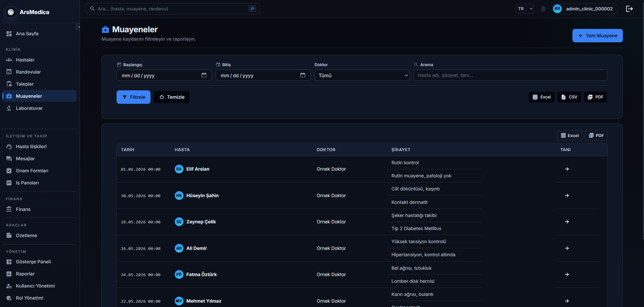The image size is (644, 307).
Task: Click the Bitiş date field
Action: [x=263, y=75]
